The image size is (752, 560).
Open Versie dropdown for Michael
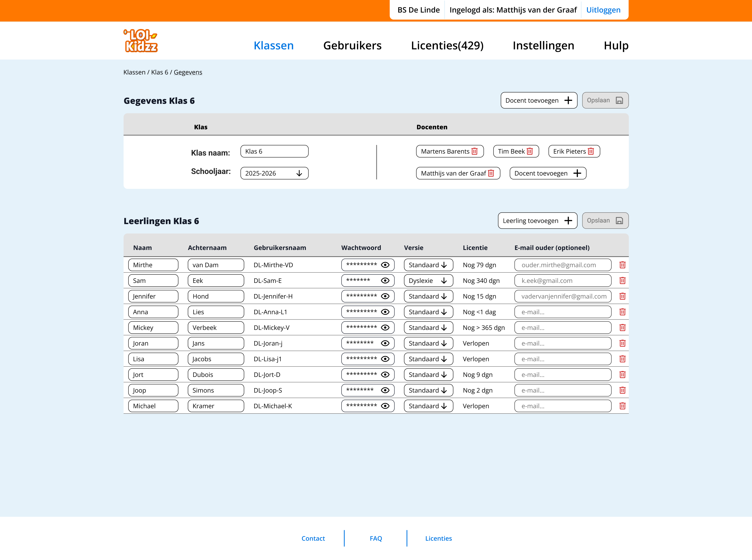(x=428, y=406)
